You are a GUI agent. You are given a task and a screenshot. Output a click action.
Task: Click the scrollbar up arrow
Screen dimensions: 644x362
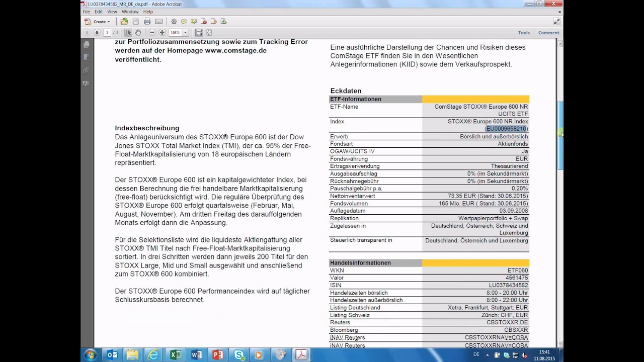[560, 44]
